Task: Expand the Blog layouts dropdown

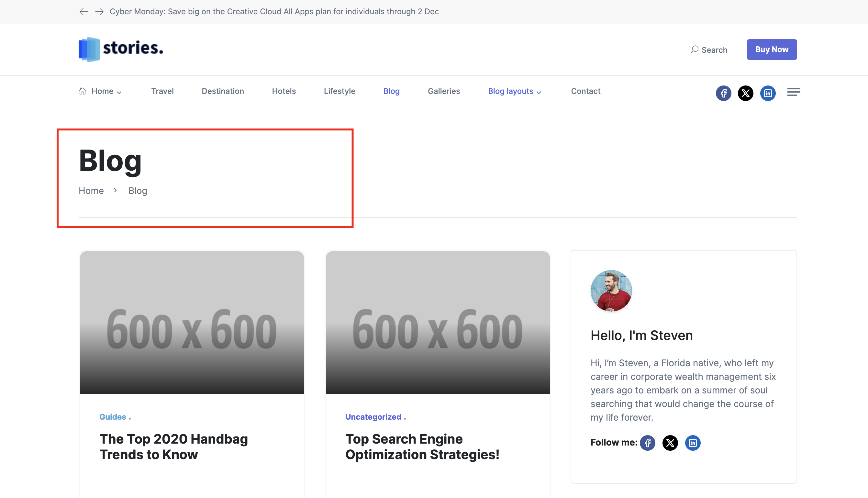Action: (x=515, y=91)
